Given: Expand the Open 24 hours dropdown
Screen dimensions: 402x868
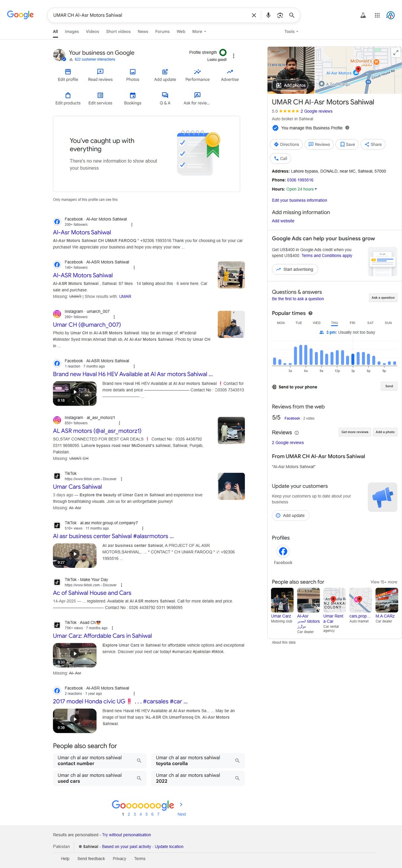Looking at the screenshot, I should [x=316, y=189].
